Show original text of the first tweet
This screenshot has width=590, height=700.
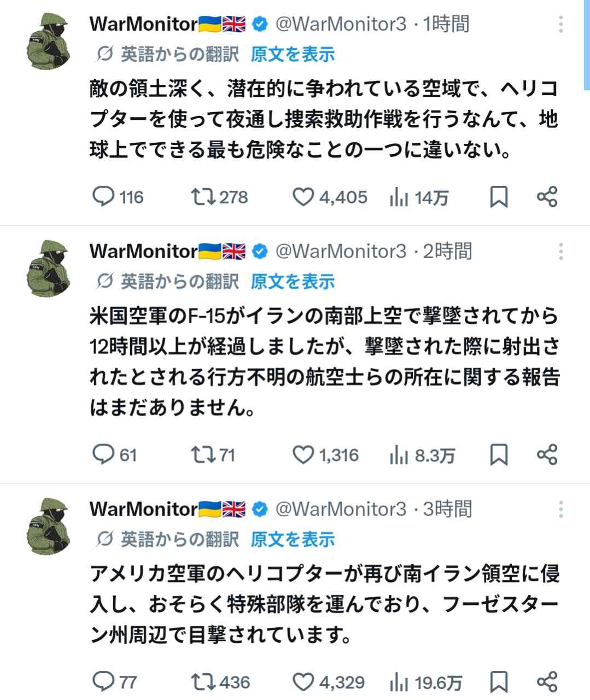tap(293, 55)
